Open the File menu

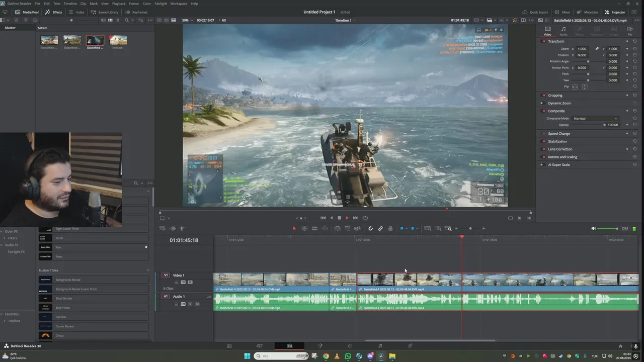click(x=37, y=4)
